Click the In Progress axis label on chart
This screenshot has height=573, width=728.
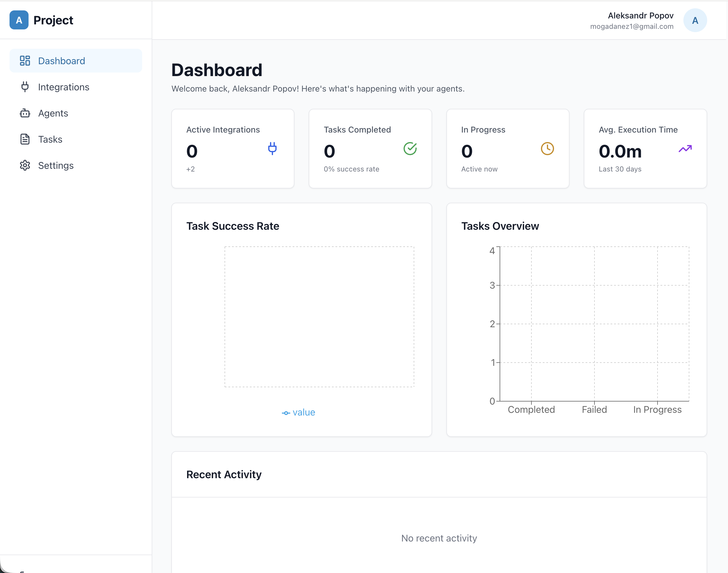(x=657, y=410)
